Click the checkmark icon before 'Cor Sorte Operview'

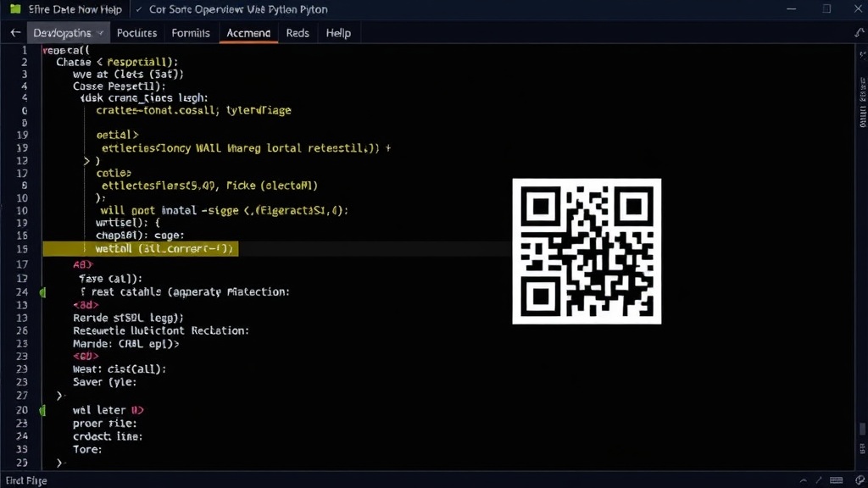(x=138, y=9)
